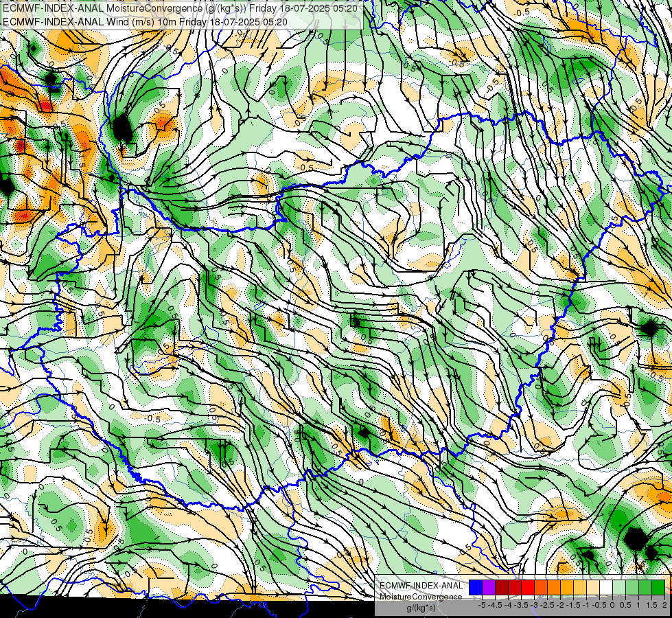Click the legend value 2

tap(664, 605)
